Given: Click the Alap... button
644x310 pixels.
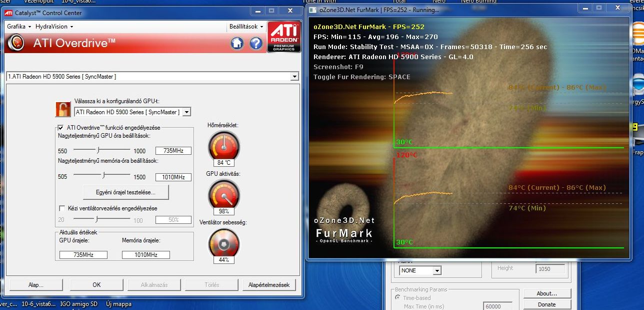Looking at the screenshot, I should coord(35,284).
